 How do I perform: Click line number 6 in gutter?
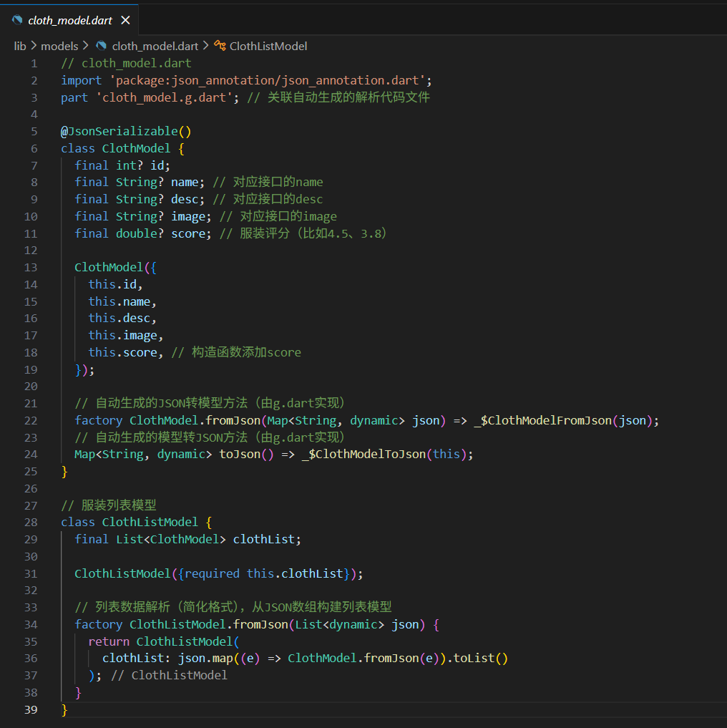[x=34, y=149]
